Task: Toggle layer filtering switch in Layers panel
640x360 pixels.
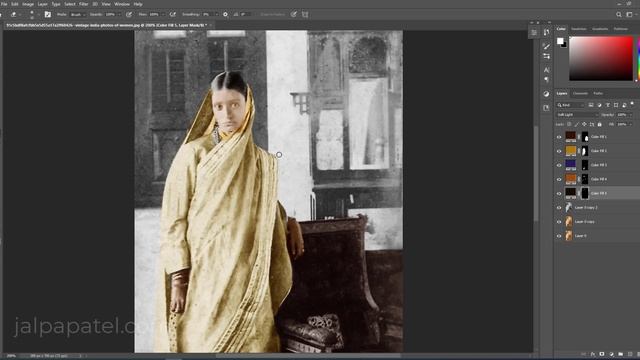Action: pos(632,103)
